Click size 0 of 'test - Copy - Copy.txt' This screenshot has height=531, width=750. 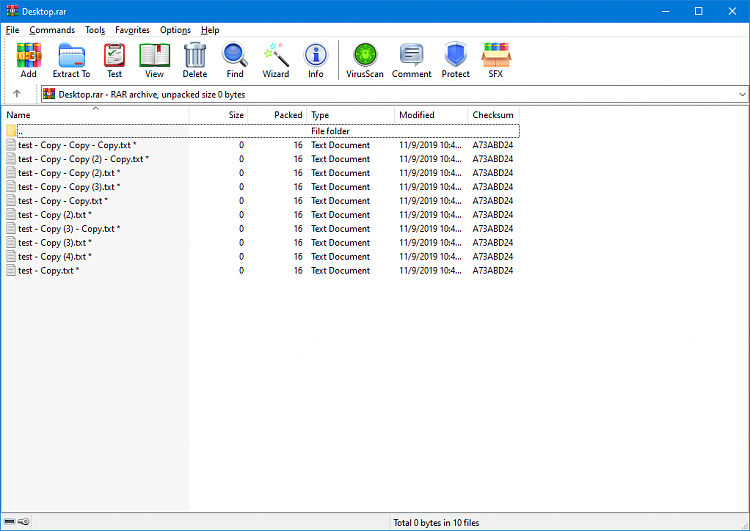(241, 201)
